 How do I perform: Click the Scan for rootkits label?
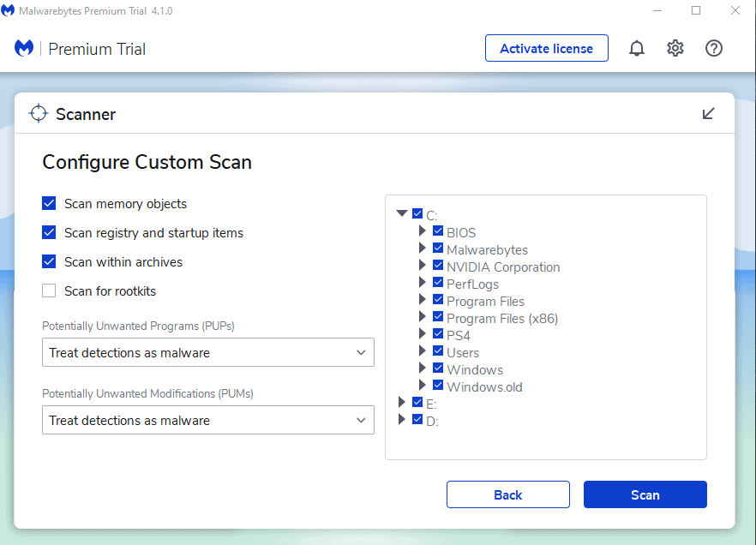pos(111,291)
